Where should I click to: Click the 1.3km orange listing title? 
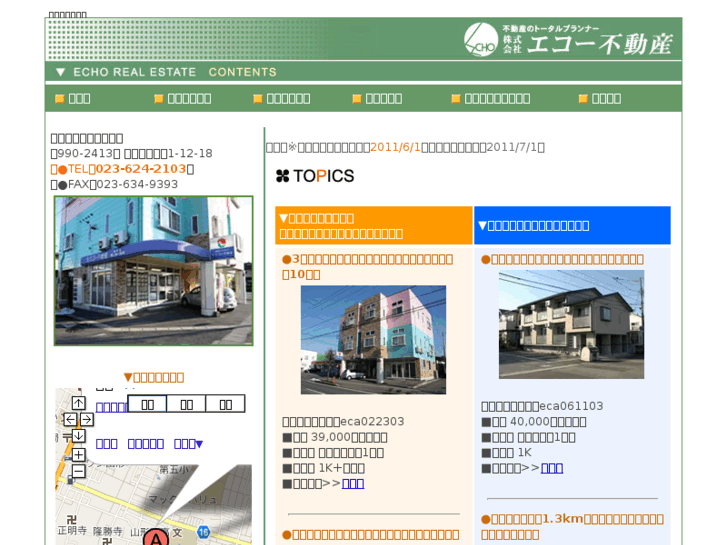572,526
